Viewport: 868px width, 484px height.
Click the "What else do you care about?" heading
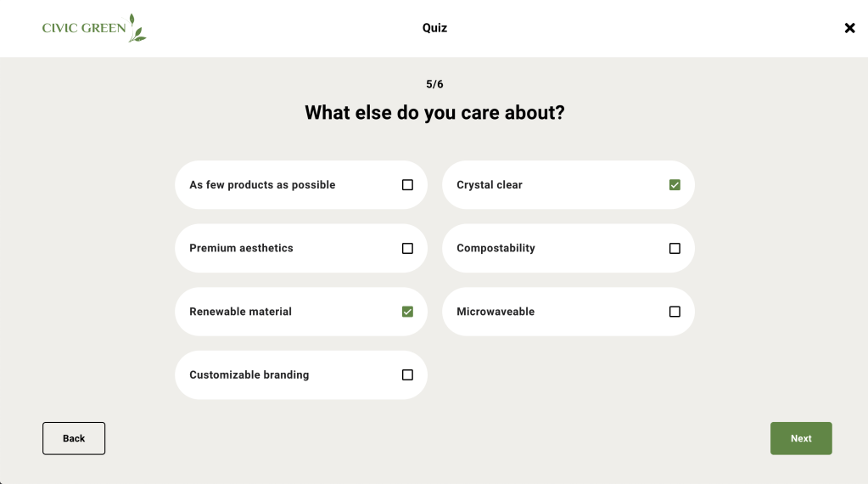click(434, 113)
